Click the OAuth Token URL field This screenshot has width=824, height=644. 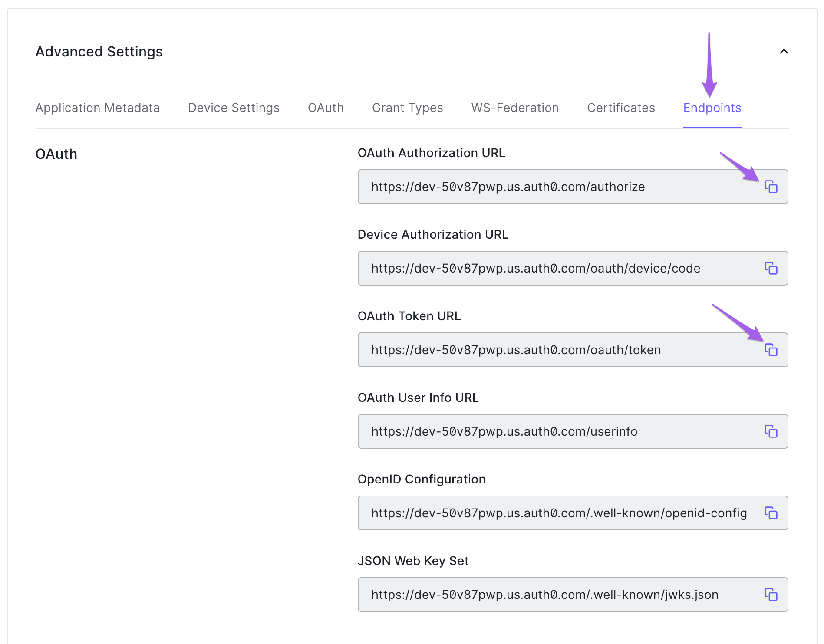tap(573, 350)
